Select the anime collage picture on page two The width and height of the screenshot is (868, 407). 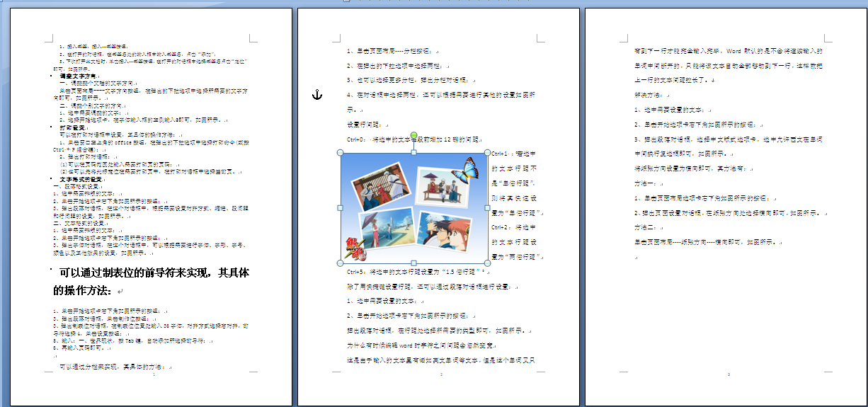(x=413, y=208)
